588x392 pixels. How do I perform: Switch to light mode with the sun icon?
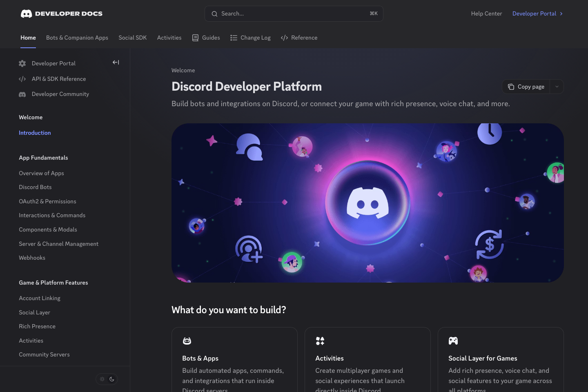(x=102, y=379)
